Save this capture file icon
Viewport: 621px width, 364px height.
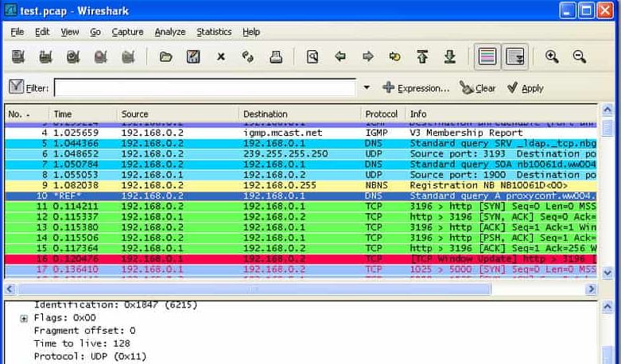(x=193, y=57)
